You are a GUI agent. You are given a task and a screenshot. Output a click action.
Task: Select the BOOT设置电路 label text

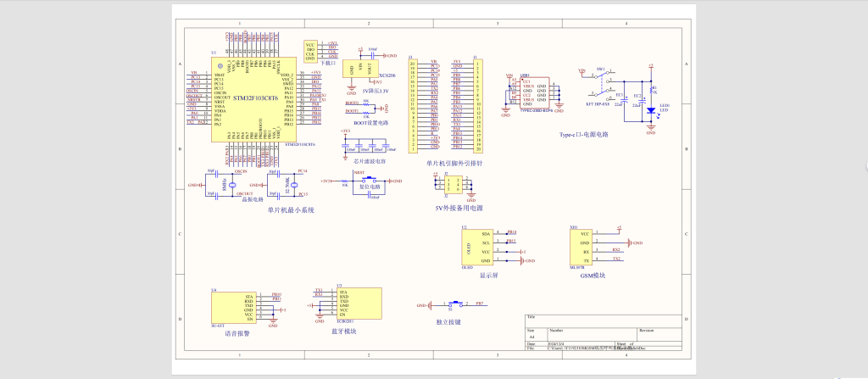click(371, 123)
